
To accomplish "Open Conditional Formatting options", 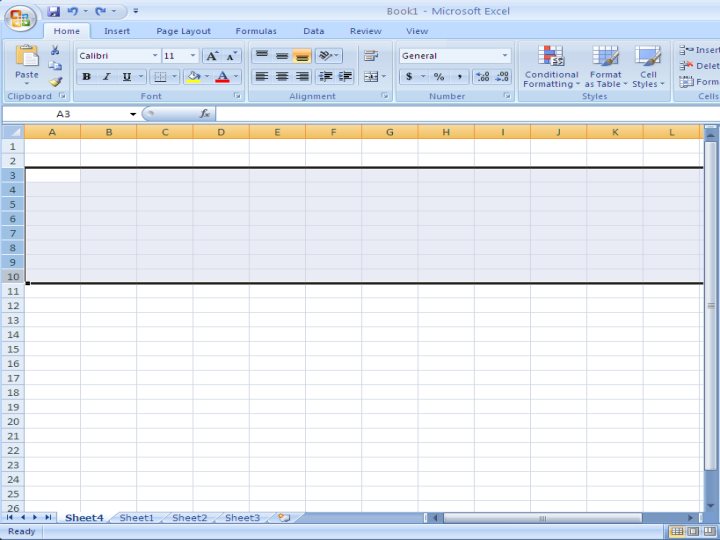I will [x=551, y=67].
